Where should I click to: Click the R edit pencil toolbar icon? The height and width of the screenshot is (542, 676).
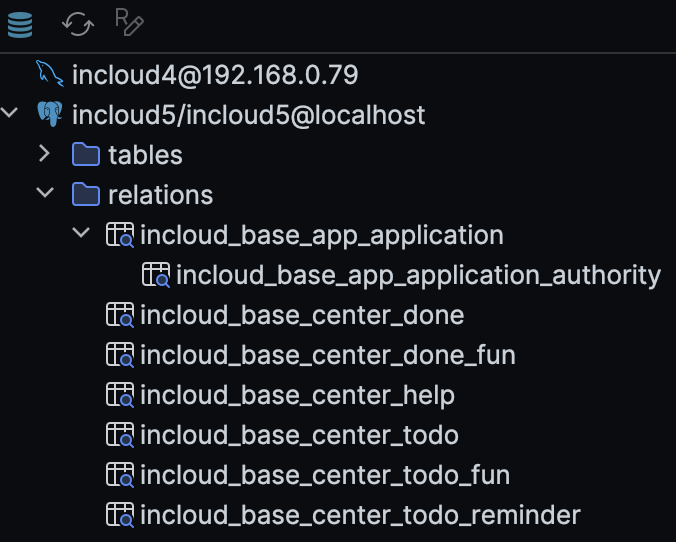point(130,24)
